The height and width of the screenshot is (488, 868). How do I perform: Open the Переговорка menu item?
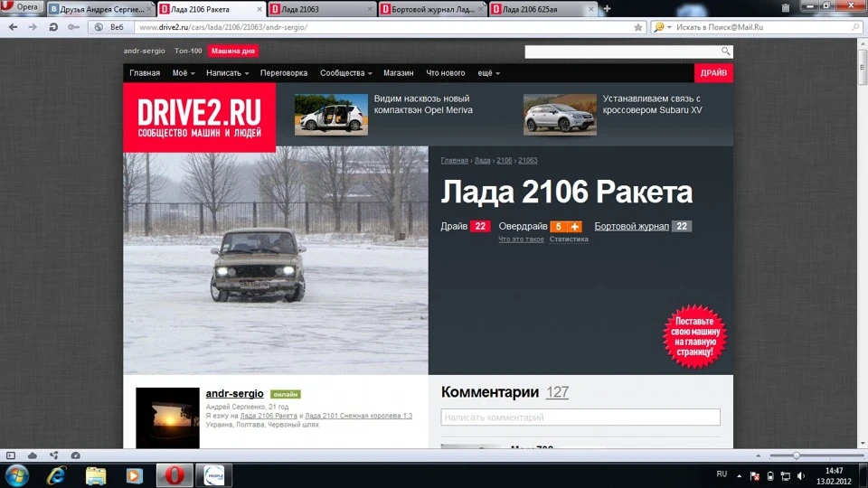[284, 73]
